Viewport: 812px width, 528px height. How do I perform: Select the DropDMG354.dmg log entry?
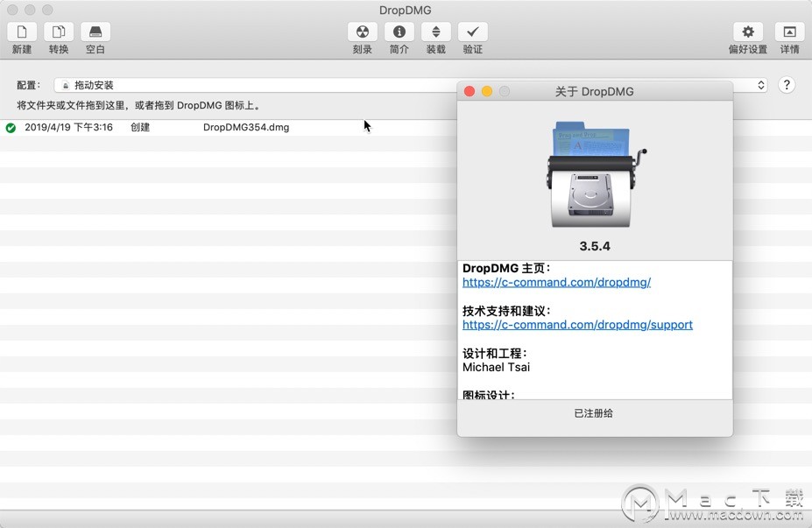click(x=246, y=127)
